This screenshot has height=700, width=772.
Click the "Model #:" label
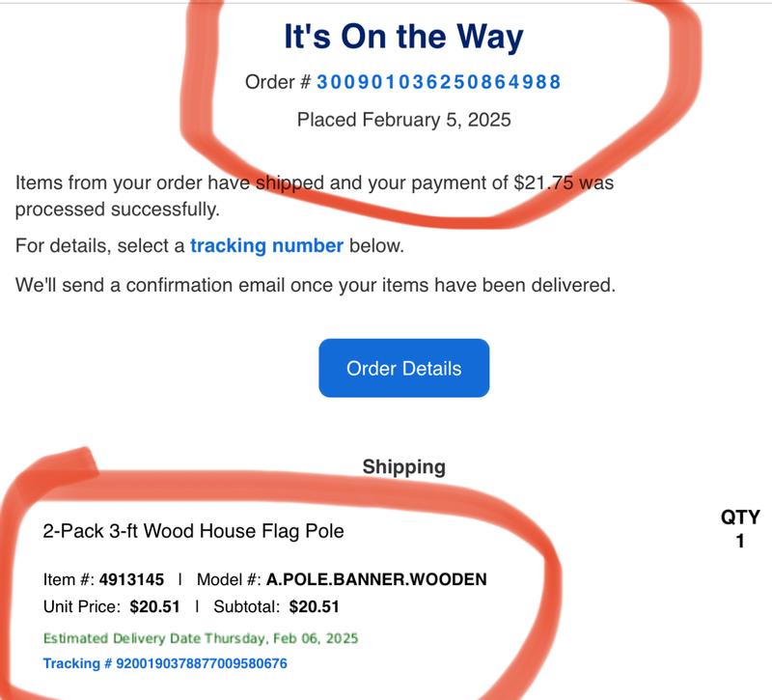coord(229,579)
